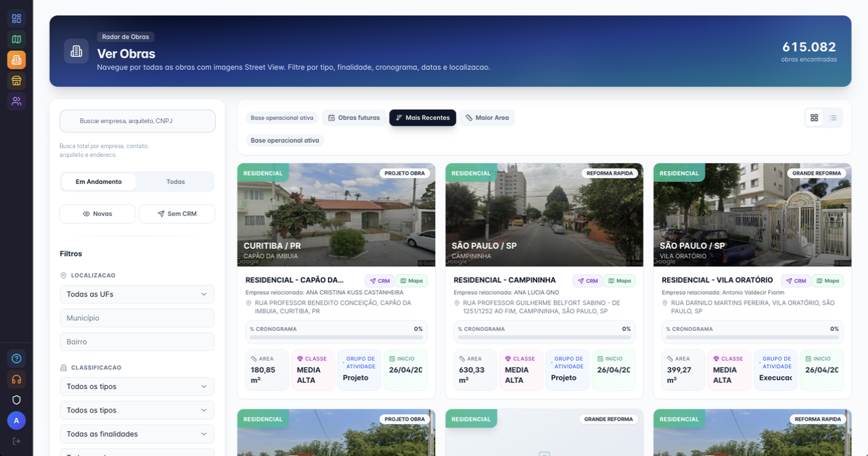This screenshot has width=868, height=456.
Task: Click the pin icon on the Campininha card address
Action: pyautogui.click(x=457, y=303)
